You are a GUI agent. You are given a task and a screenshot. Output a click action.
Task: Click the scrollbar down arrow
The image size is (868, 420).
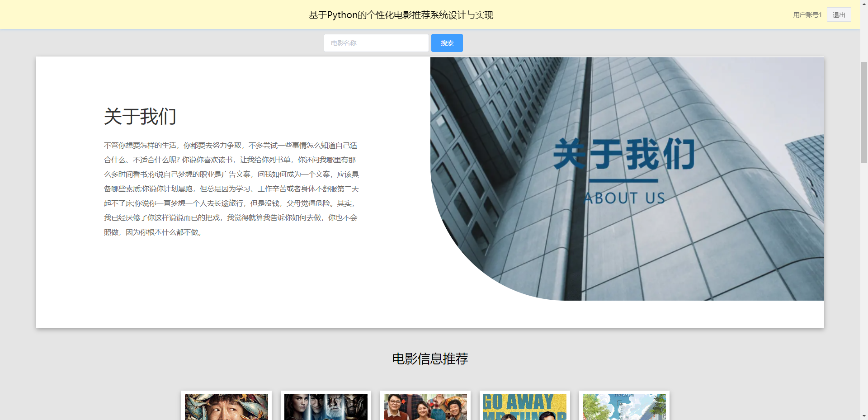click(864, 416)
